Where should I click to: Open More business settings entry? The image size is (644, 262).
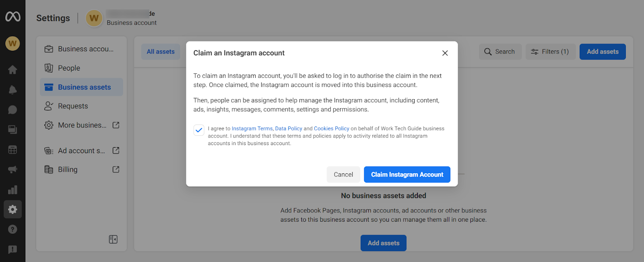81,125
